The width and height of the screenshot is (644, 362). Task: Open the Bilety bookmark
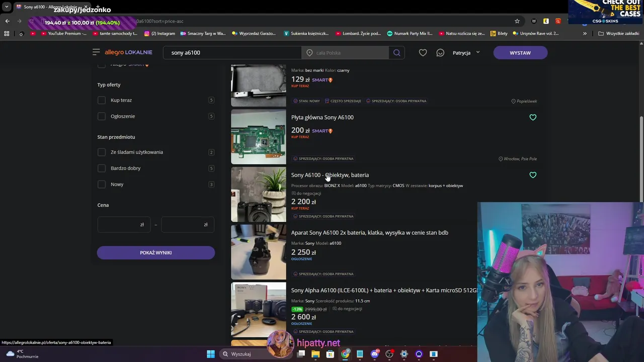[x=499, y=34]
